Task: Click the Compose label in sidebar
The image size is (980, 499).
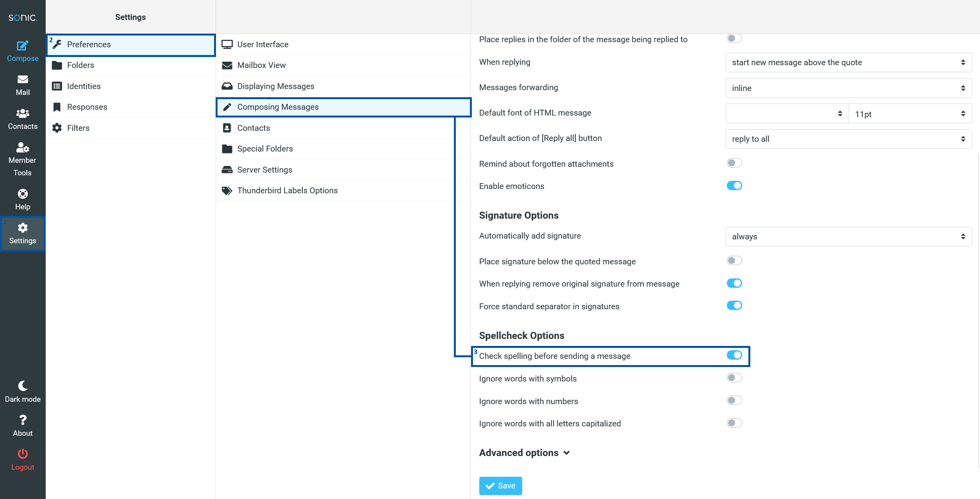Action: pos(23,59)
